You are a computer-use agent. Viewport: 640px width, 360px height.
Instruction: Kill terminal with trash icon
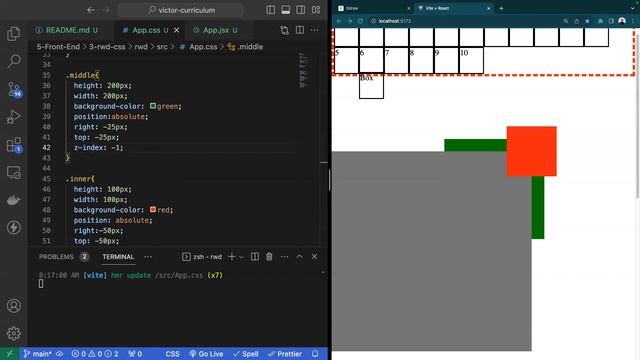pyautogui.click(x=269, y=257)
